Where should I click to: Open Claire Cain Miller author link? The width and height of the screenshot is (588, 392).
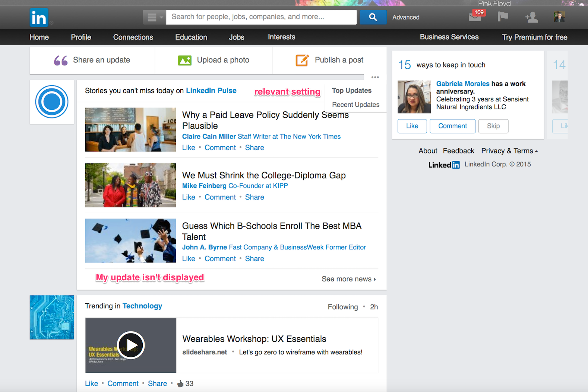pyautogui.click(x=209, y=137)
